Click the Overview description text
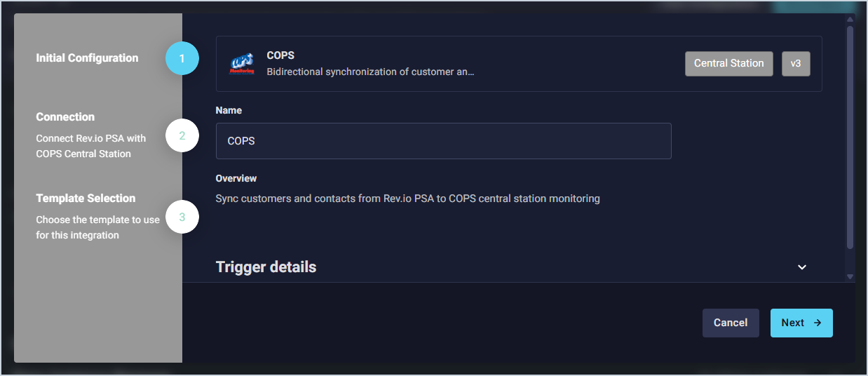Screen dimensions: 868x376 click(x=407, y=199)
